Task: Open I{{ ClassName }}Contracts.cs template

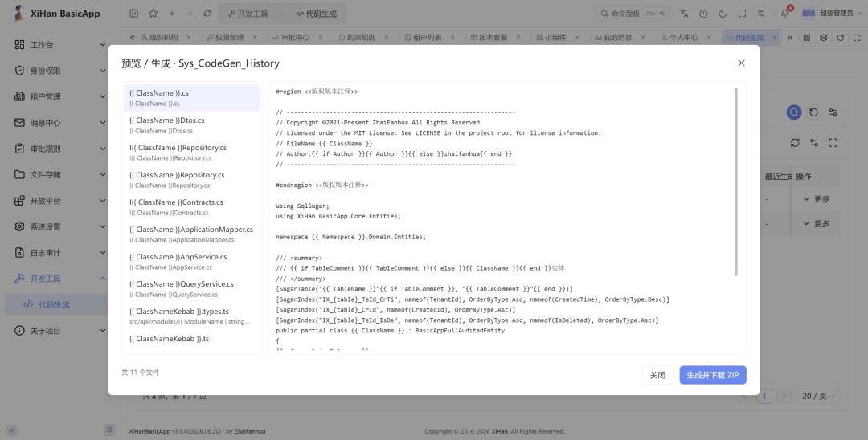Action: click(x=191, y=206)
